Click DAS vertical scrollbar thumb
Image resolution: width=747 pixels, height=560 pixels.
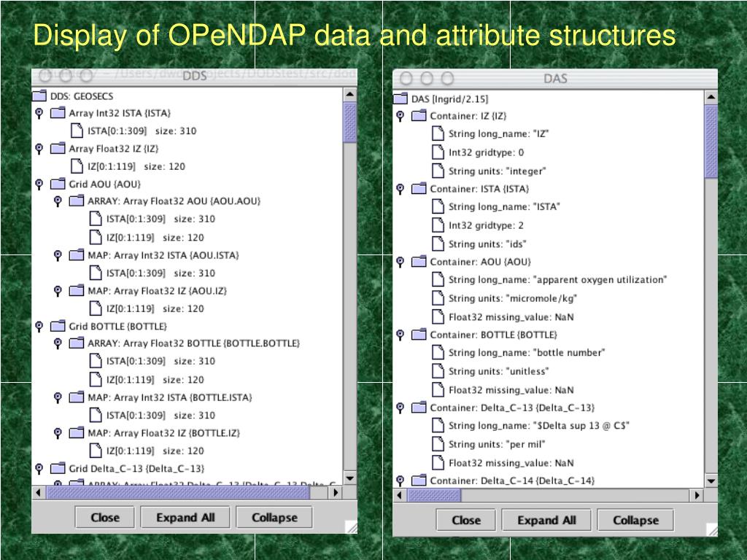711,141
